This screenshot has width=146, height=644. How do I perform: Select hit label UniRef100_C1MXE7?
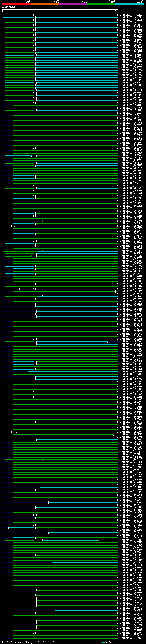pyautogui.click(x=131, y=158)
